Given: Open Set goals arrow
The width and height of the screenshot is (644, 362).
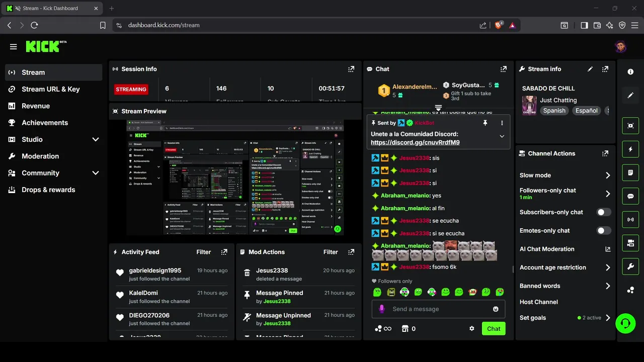Looking at the screenshot, I should [x=608, y=318].
